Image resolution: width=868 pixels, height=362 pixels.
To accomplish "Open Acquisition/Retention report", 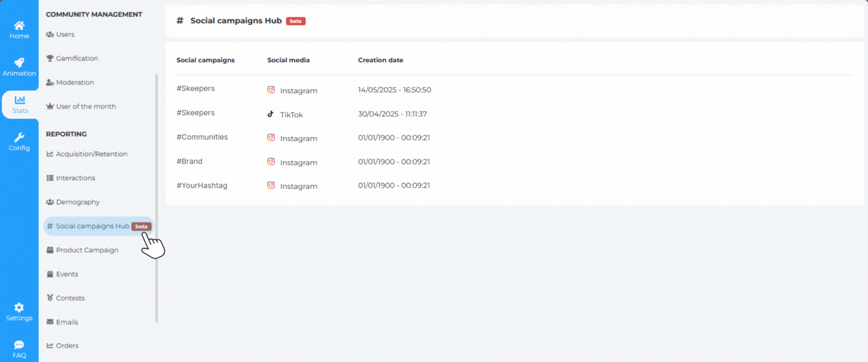I will [x=91, y=154].
